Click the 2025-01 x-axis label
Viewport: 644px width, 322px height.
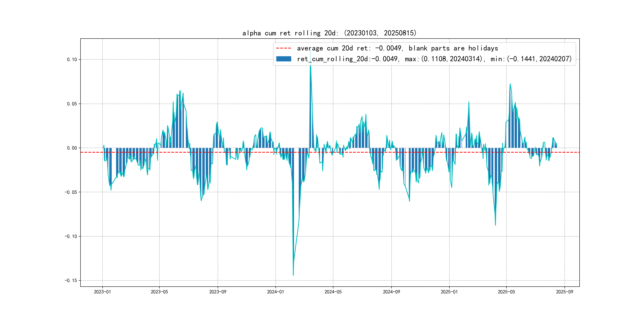[449, 292]
